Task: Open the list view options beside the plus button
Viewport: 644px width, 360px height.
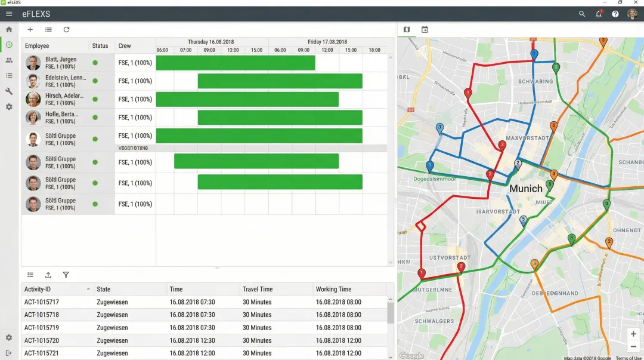Action: [48, 29]
